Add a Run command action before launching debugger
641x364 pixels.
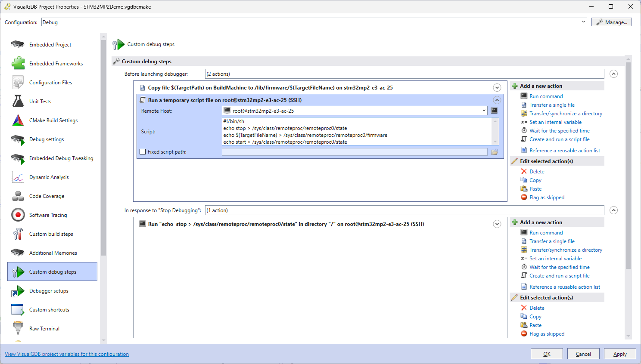point(546,96)
